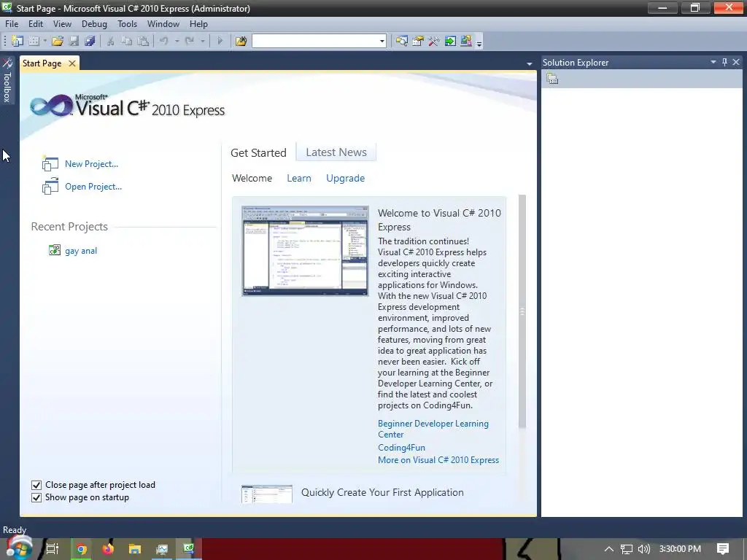Click the Cut scissors icon
The height and width of the screenshot is (560, 747).
tap(111, 42)
